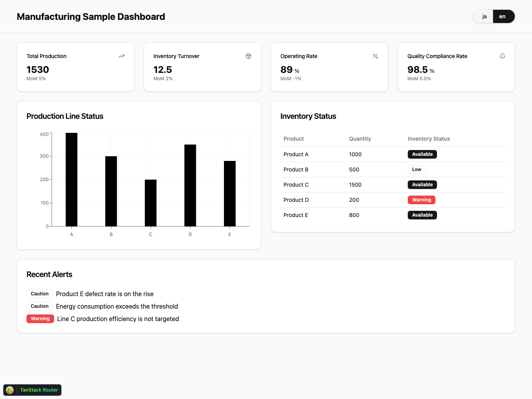Click the Low badge for Product B
The image size is (532, 399).
pos(417,169)
